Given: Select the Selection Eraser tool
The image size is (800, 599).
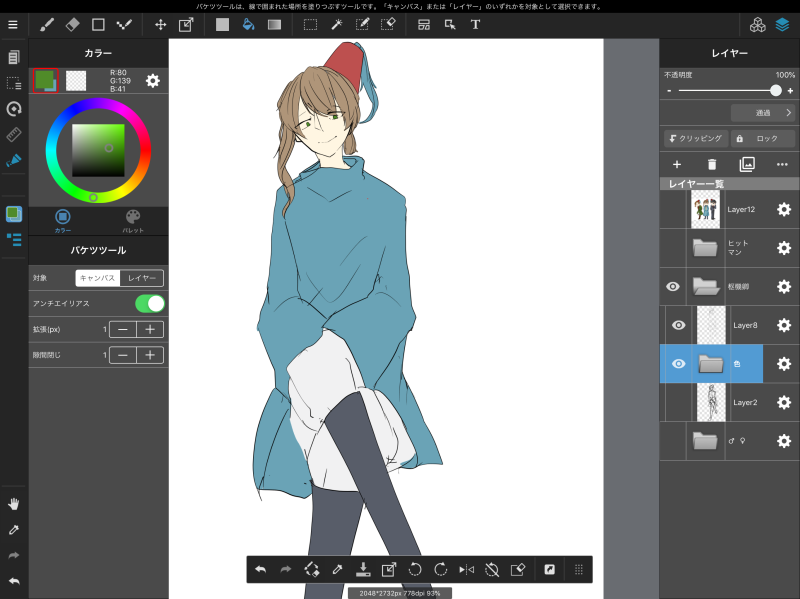Looking at the screenshot, I should [x=388, y=24].
